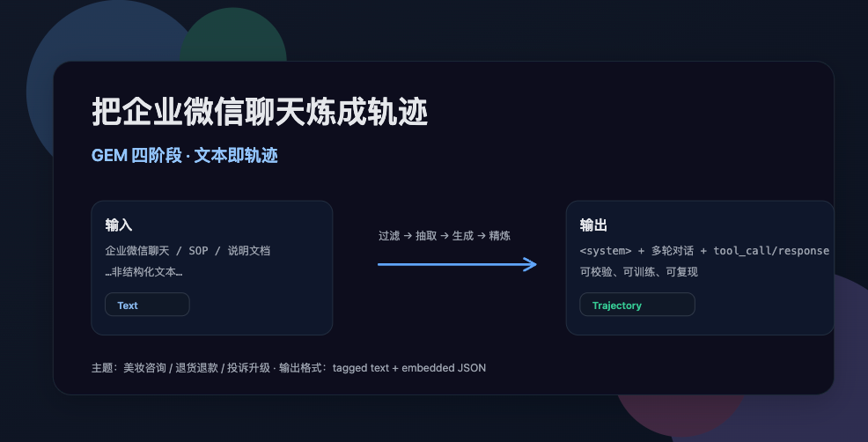Screen dimensions: 868x442
Task: Click the 输出 card heading
Action: (x=593, y=225)
